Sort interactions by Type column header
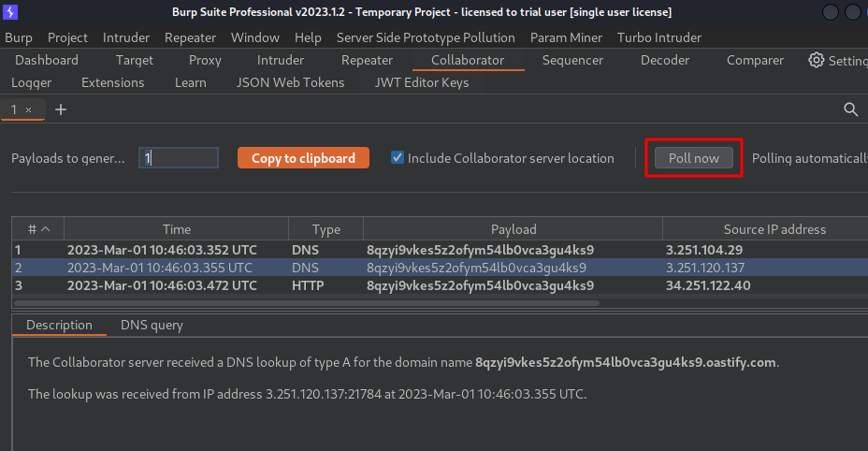The height and width of the screenshot is (451, 868). pos(326,229)
